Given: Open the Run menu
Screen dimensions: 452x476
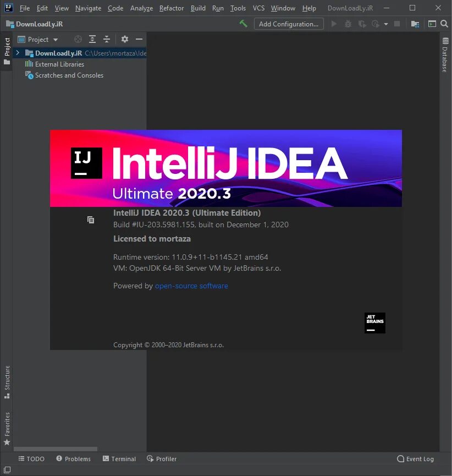Looking at the screenshot, I should (218, 8).
